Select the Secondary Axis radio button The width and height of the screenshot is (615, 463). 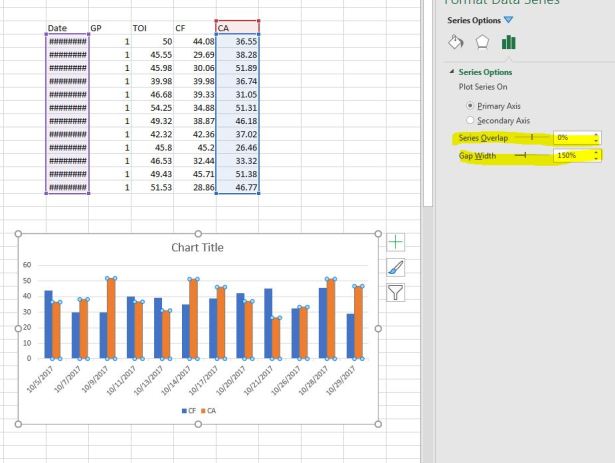click(470, 120)
